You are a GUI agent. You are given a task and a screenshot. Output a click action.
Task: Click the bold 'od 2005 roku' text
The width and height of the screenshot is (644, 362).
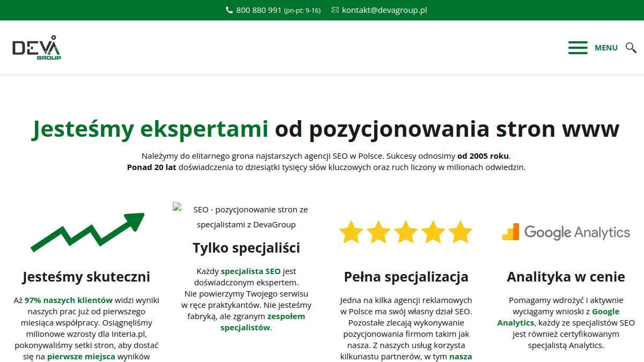pyautogui.click(x=483, y=156)
